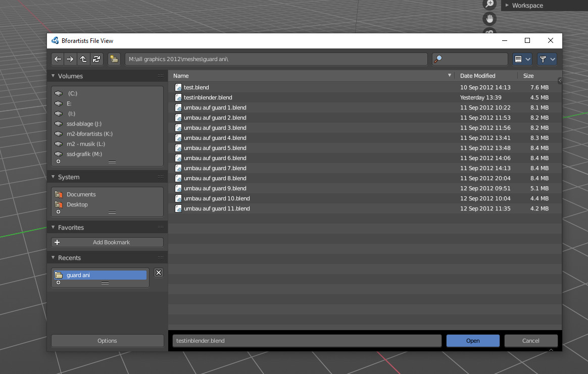This screenshot has height=374, width=588.
Task: Open m2 - musik (L:) volume
Action: pyautogui.click(x=107, y=144)
